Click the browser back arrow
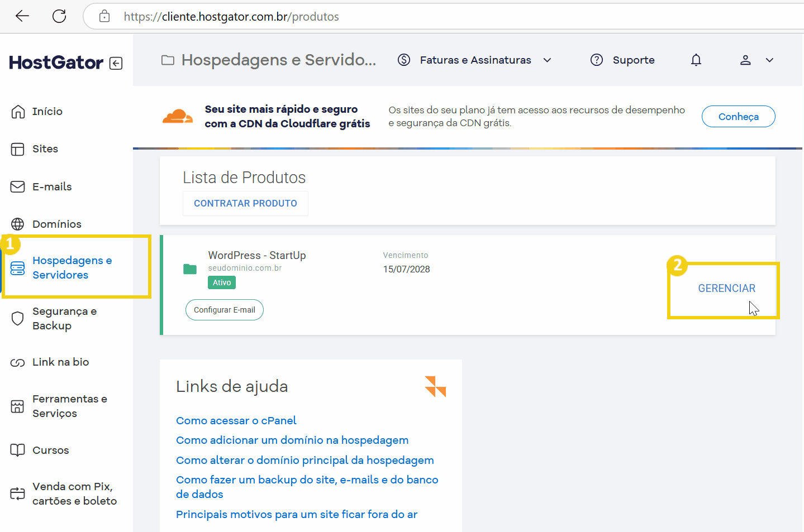Image resolution: width=804 pixels, height=532 pixels. coord(22,16)
